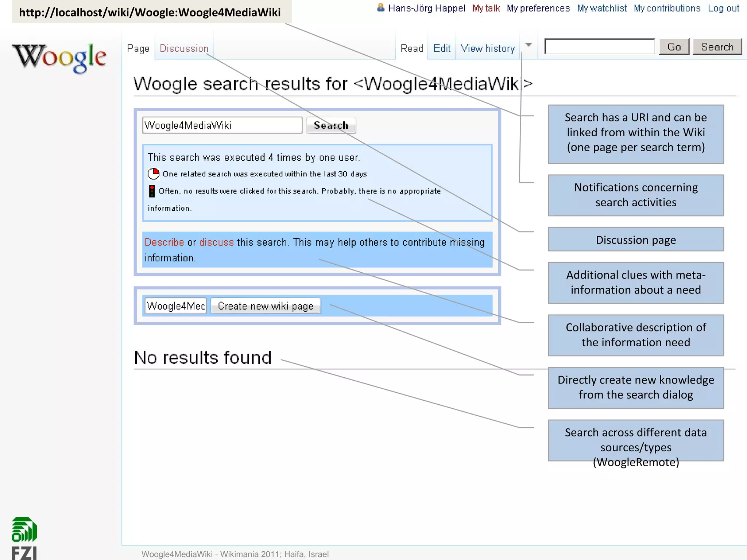The height and width of the screenshot is (560, 747).
Task: Open My watchlist
Action: pyautogui.click(x=602, y=8)
